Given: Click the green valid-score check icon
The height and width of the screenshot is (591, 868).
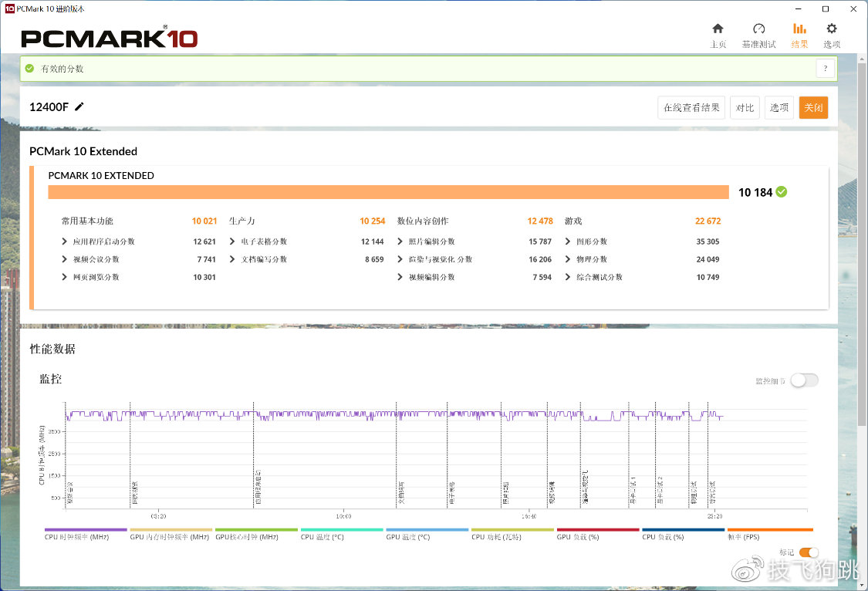Looking at the screenshot, I should [x=30, y=69].
